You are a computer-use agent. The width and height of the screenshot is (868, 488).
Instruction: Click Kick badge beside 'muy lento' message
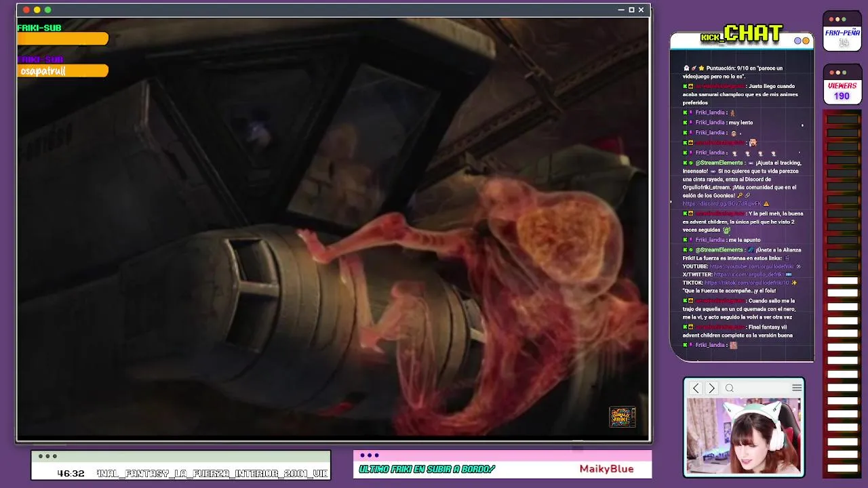point(685,123)
